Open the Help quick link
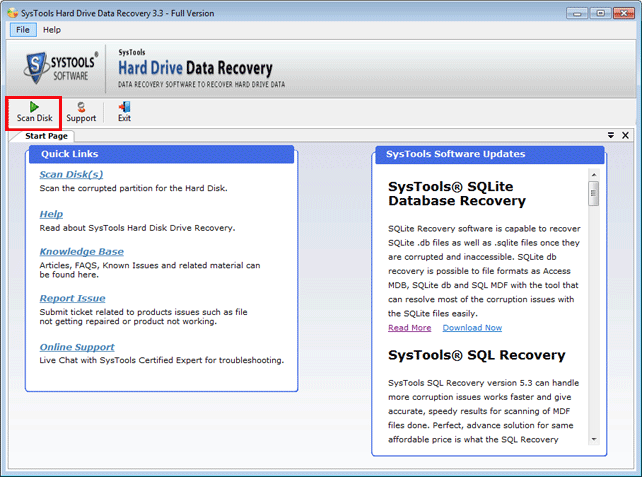Viewport: 642px width, 477px height. 51,214
